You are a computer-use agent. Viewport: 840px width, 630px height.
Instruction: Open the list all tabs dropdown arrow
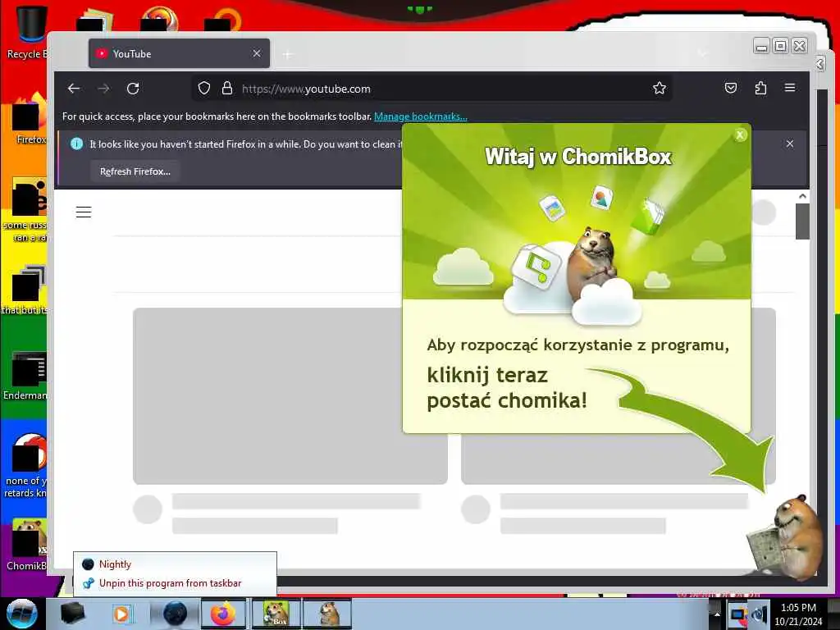(702, 53)
